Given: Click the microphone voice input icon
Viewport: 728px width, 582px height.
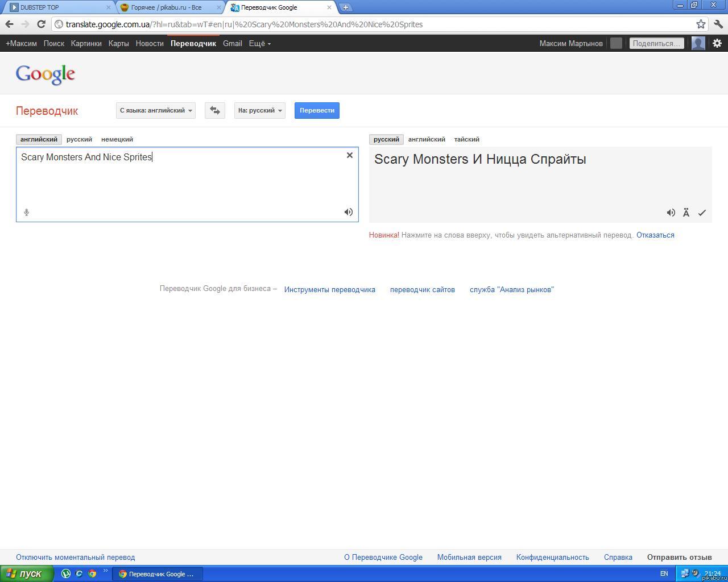Looking at the screenshot, I should [x=26, y=213].
